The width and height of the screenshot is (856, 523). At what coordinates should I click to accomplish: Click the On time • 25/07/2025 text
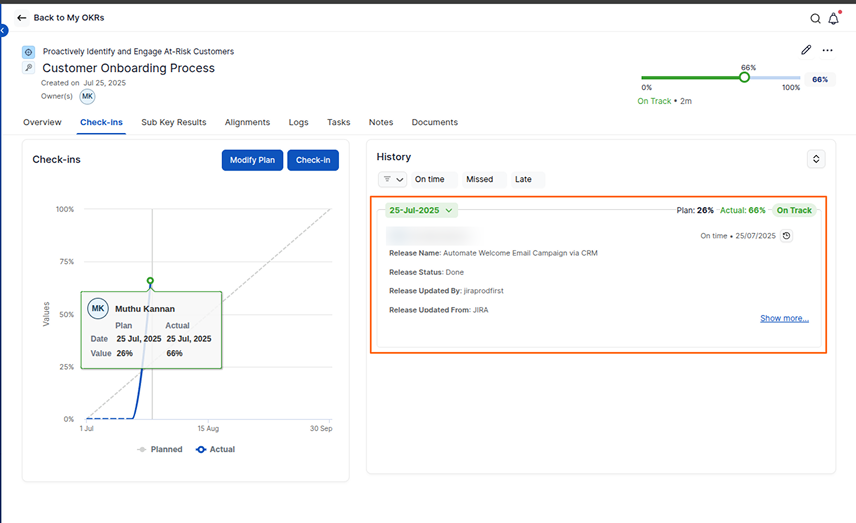738,236
